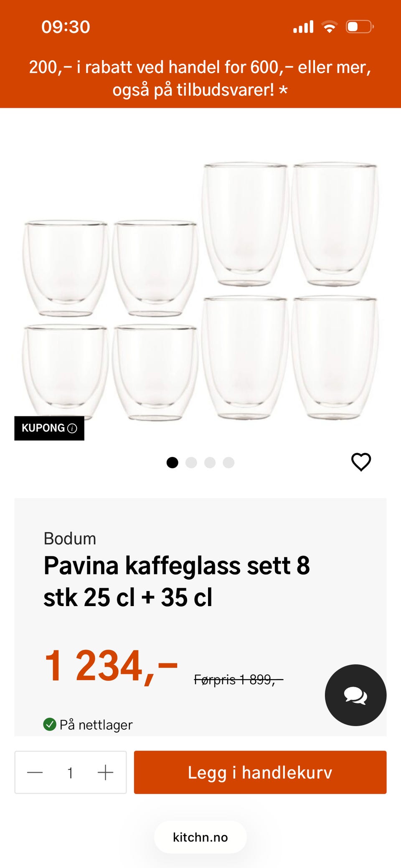Increase quantity with the plus icon
401x868 pixels.
[105, 772]
